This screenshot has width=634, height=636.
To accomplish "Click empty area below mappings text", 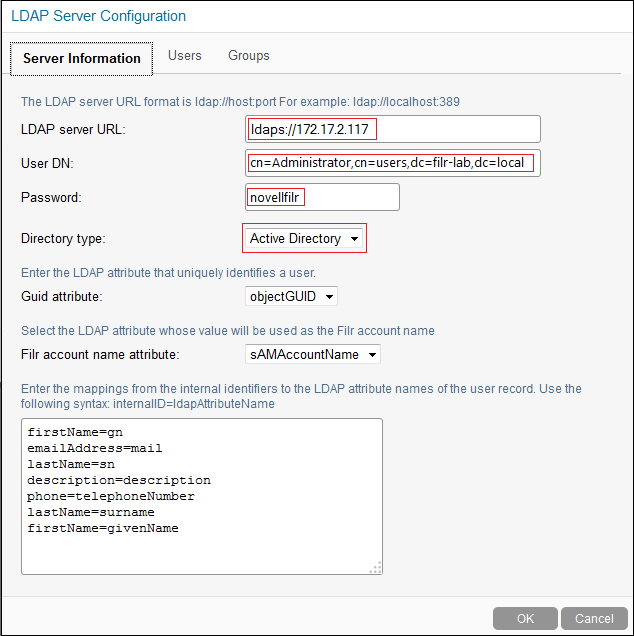I will pos(200,555).
